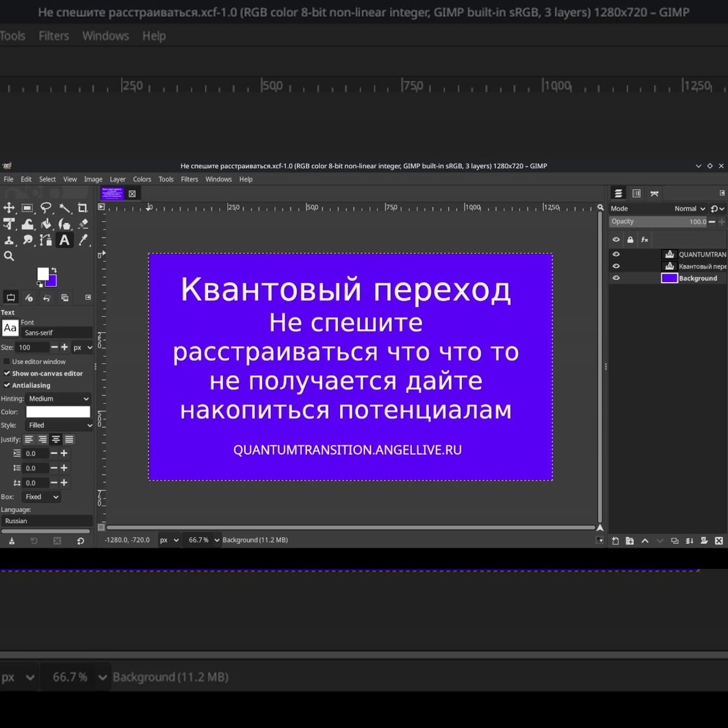Open the Colors menu
Viewport: 728px width, 728px height.
click(x=142, y=179)
